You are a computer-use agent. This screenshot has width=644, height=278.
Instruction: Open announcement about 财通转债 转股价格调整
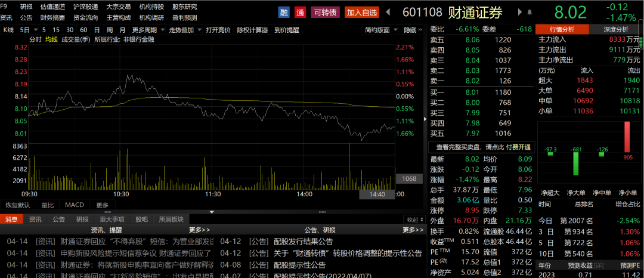point(348,253)
